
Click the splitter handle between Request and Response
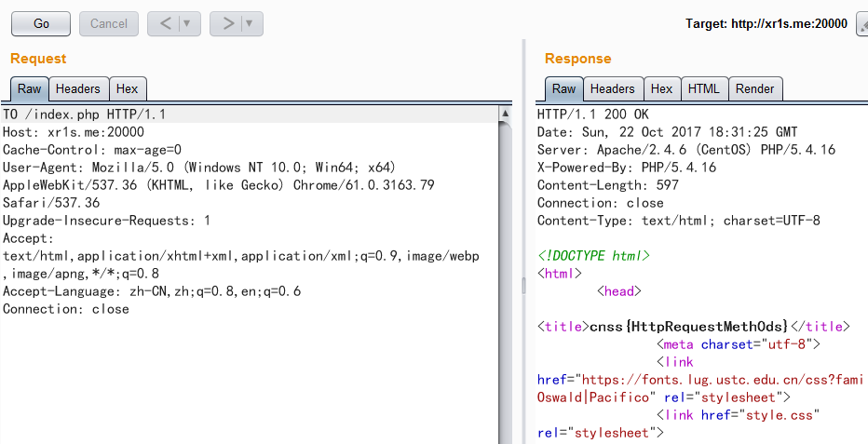[522, 286]
